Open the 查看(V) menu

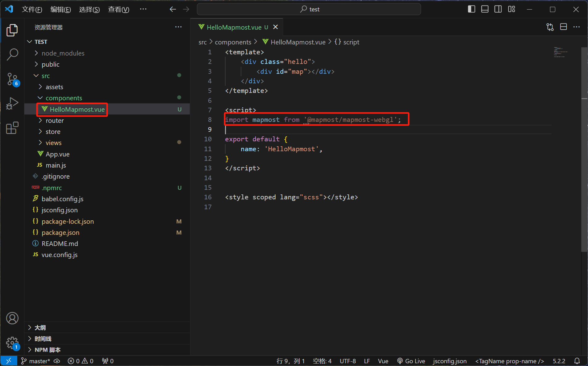pyautogui.click(x=119, y=9)
